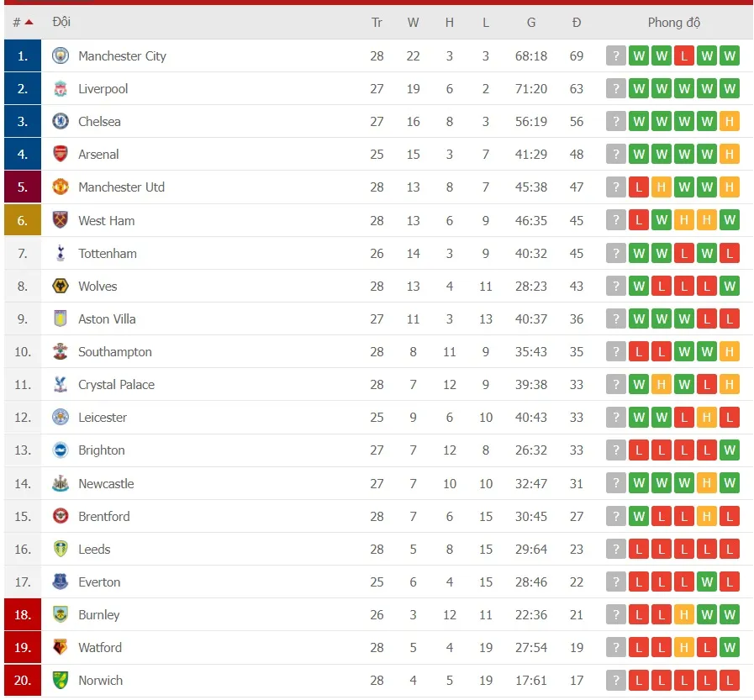This screenshot has height=700, width=754.
Task: Click the Arsenal club crest
Action: (59, 154)
